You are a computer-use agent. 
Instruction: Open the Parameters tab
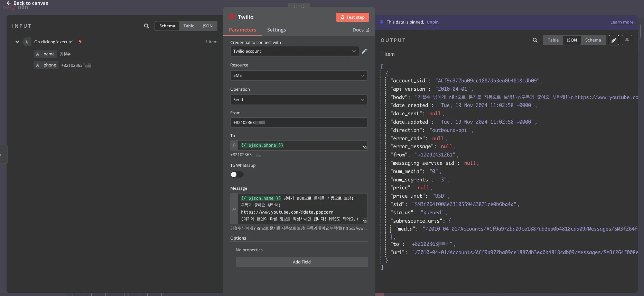tap(242, 30)
